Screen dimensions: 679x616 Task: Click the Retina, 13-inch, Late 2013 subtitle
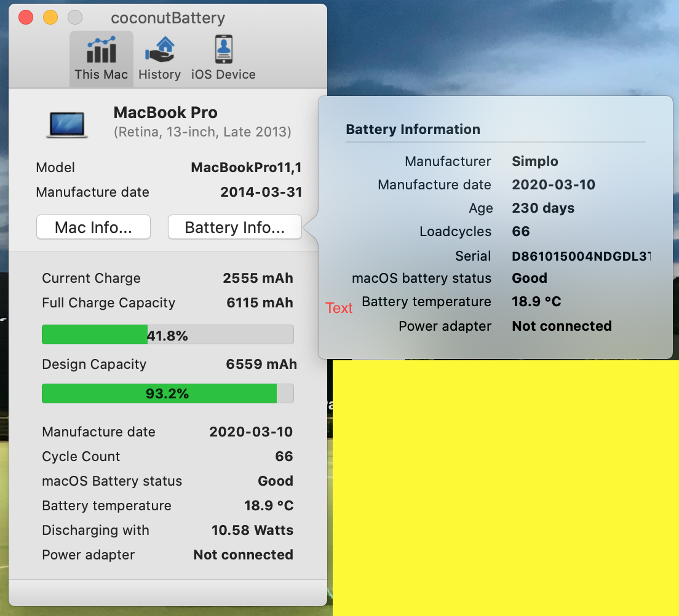(x=203, y=132)
